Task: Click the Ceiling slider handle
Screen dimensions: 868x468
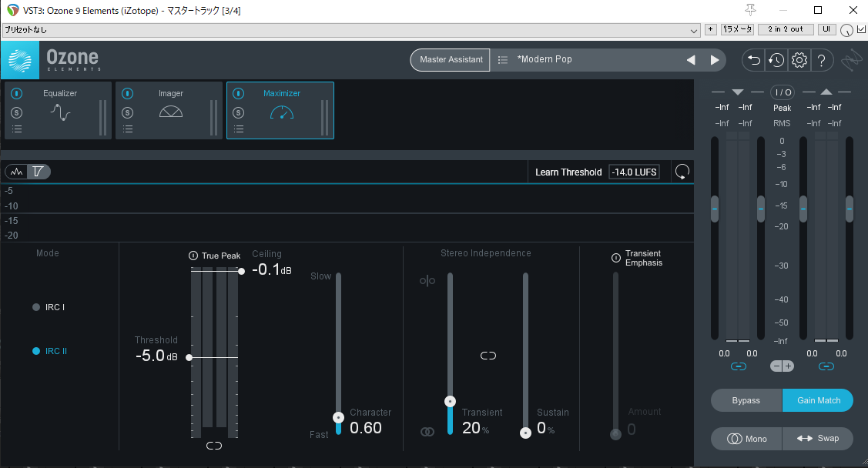Action: (241, 271)
